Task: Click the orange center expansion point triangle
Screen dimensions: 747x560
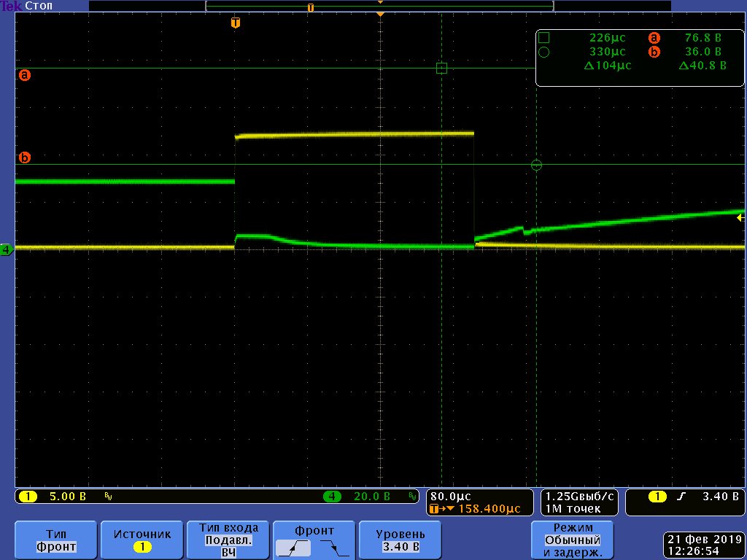Action: (x=380, y=15)
